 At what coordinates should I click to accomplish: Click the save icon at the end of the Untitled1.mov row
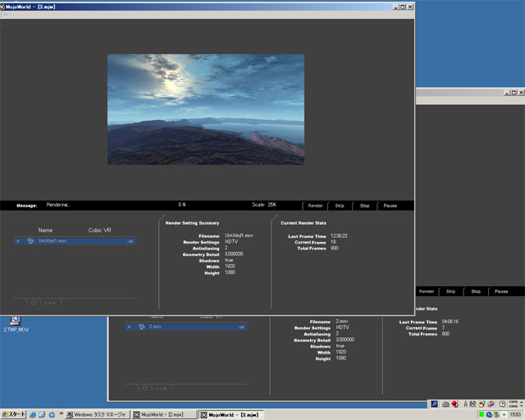(x=130, y=241)
